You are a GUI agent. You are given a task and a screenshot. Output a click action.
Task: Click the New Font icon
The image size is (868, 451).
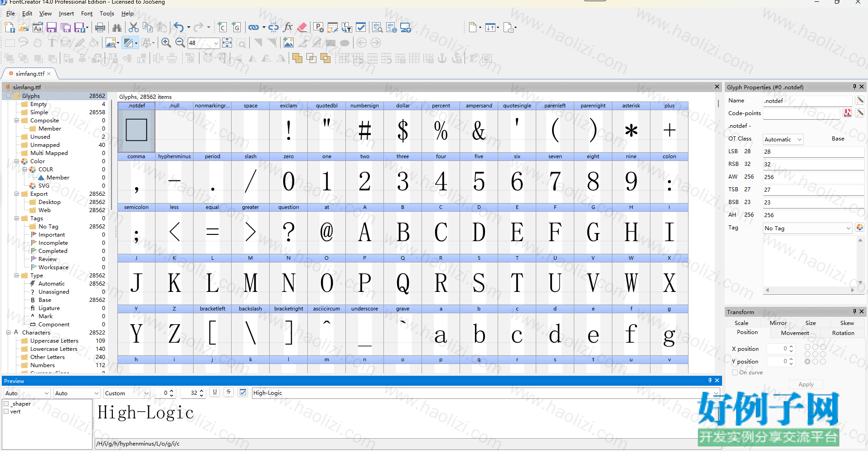(10, 28)
